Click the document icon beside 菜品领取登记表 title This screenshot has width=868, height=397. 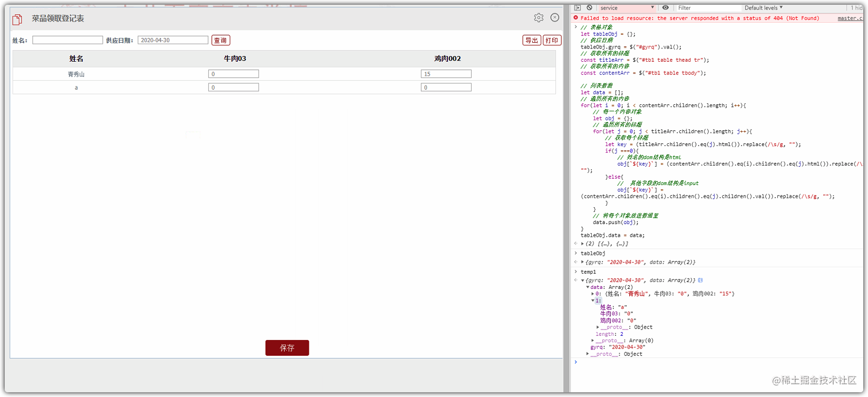[x=17, y=19]
